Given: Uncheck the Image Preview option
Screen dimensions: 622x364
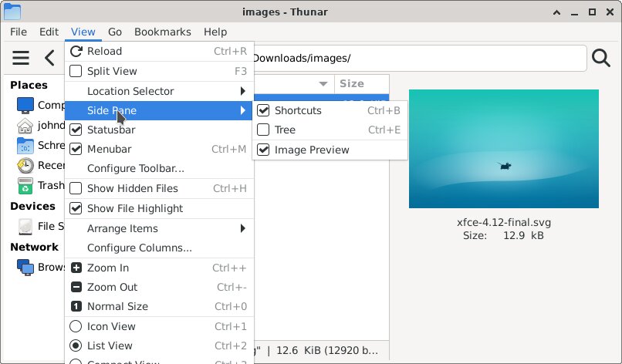Looking at the screenshot, I should tap(263, 150).
